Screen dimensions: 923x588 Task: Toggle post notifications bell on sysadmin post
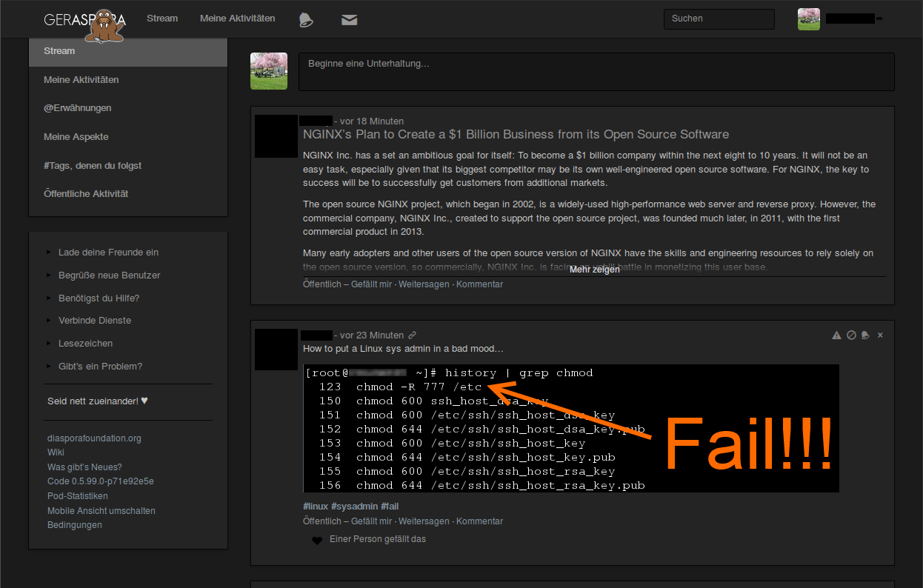[864, 335]
